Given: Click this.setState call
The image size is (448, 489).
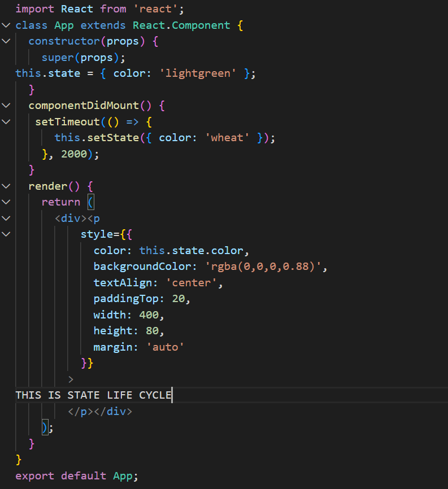Looking at the screenshot, I should pos(97,138).
